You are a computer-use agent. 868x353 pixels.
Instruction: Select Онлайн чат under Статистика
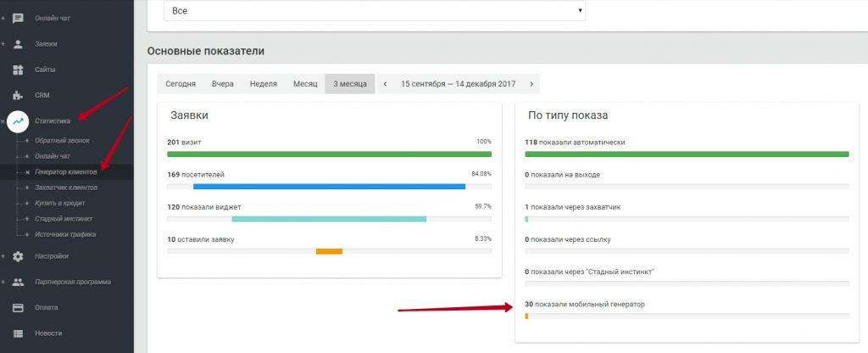[x=53, y=156]
